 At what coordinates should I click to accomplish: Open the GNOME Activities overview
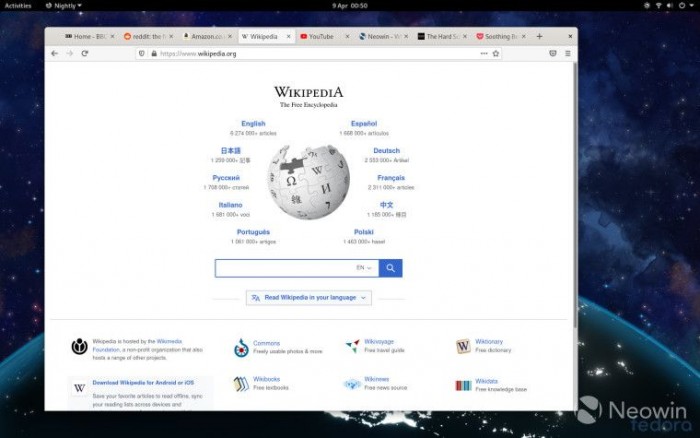tap(18, 5)
